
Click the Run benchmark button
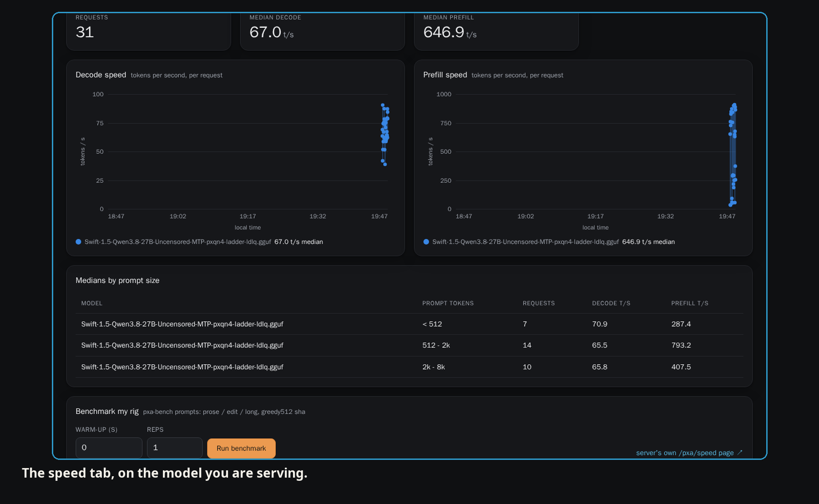[241, 448]
